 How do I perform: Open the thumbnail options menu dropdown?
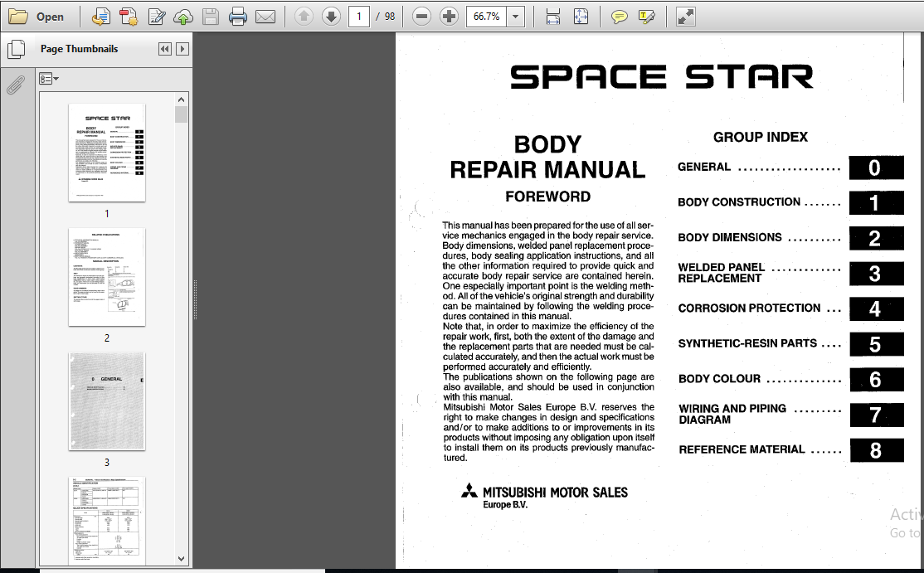(49, 78)
